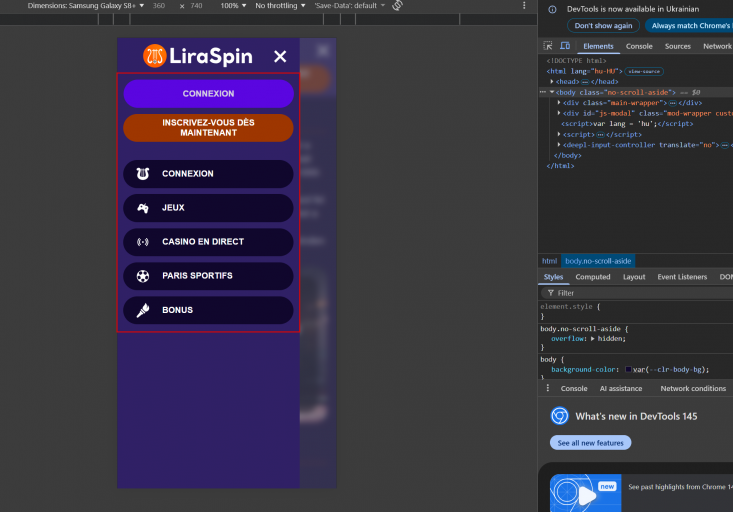Click the viewport width field 360
The height and width of the screenshot is (512, 733).
159,6
